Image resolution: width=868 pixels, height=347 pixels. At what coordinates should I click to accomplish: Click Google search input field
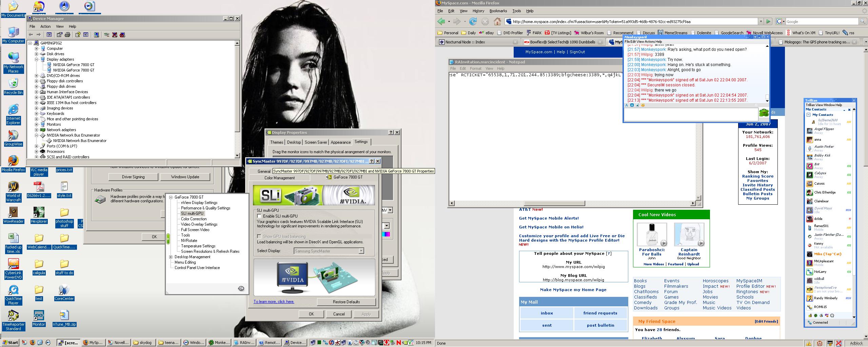822,21
